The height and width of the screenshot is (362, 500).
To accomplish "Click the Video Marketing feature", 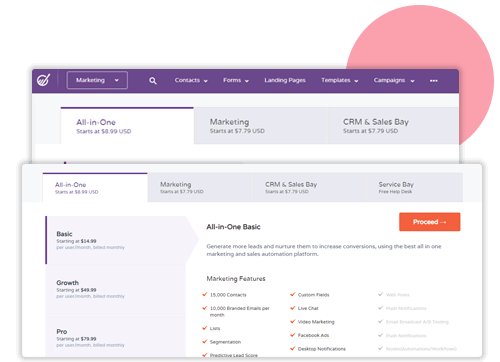I will coord(316,322).
